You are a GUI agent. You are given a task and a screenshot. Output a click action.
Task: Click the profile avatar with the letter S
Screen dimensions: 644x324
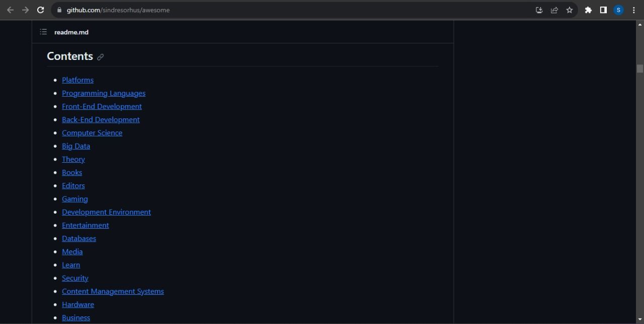618,10
